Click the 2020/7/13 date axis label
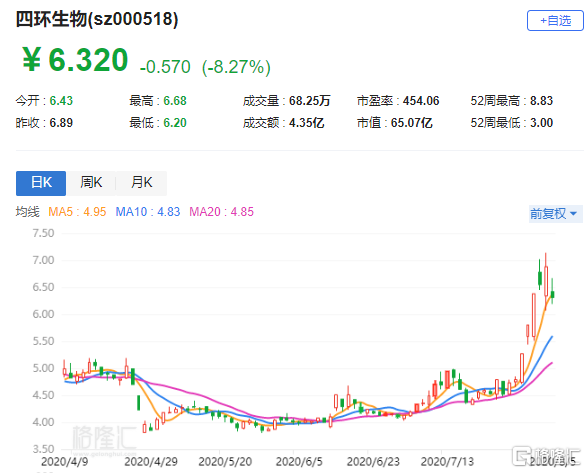Screen dimensions: 587x473 pyautogui.click(x=447, y=461)
